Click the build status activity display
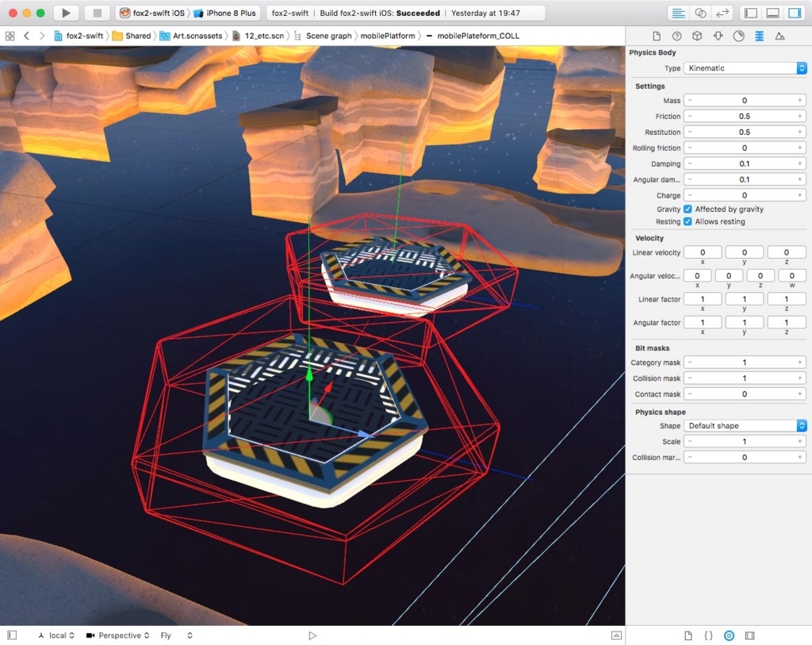Image resolution: width=812 pixels, height=645 pixels. click(x=406, y=13)
